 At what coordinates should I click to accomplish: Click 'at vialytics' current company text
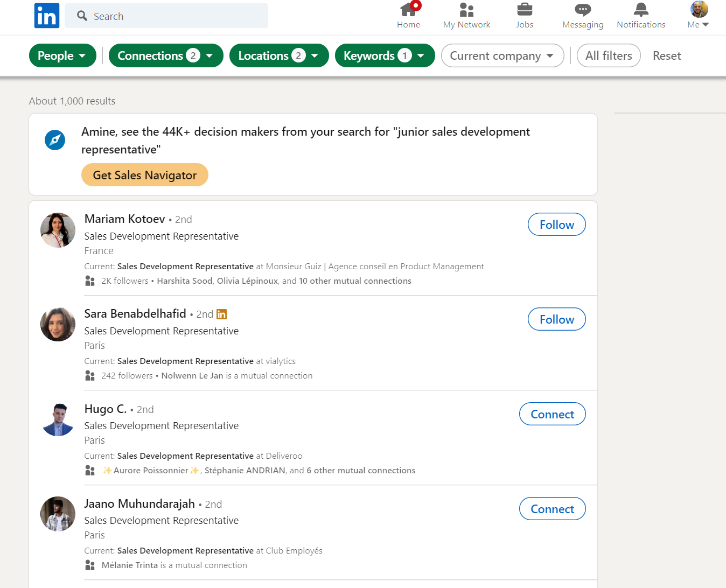[276, 361]
